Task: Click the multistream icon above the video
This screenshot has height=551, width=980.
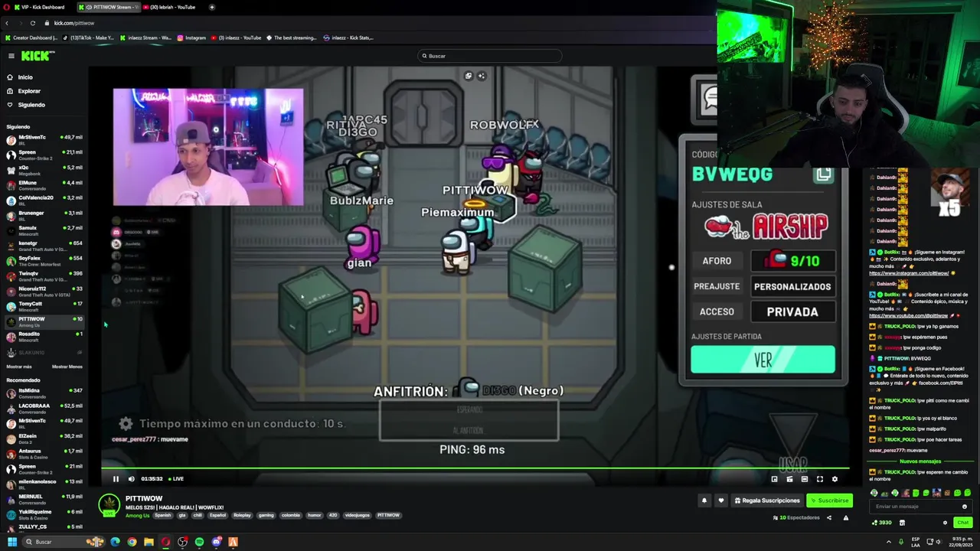Action: [469, 76]
